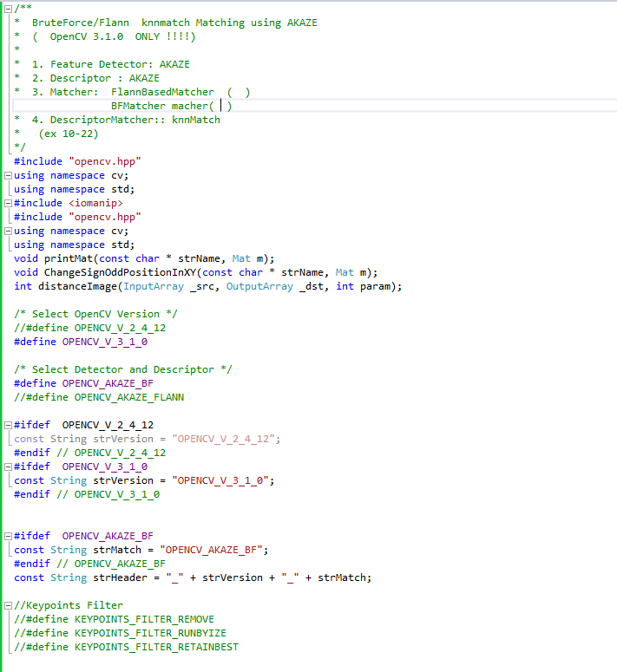617x672 pixels.
Task: Collapse the '#ifdef OPENCV_V_2_4_12' block
Action: click(x=8, y=425)
